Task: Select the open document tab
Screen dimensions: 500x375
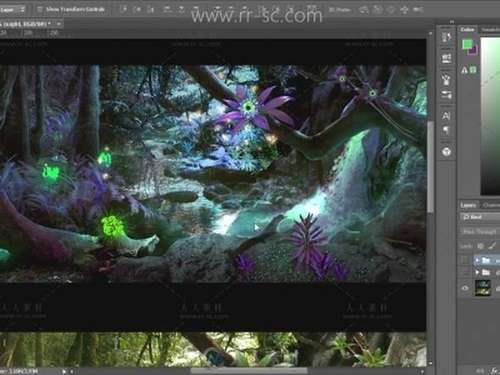Action: (26, 24)
